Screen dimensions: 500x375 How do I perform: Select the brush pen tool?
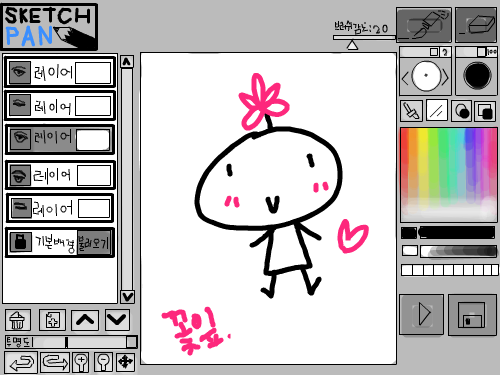click(x=424, y=25)
